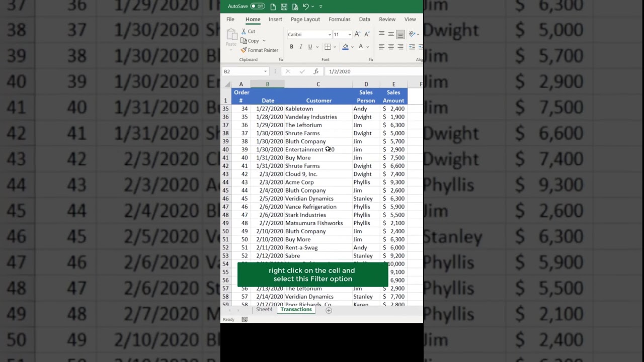This screenshot has height=362, width=644.
Task: Open the Font settings dialog launcher
Action: point(371,59)
